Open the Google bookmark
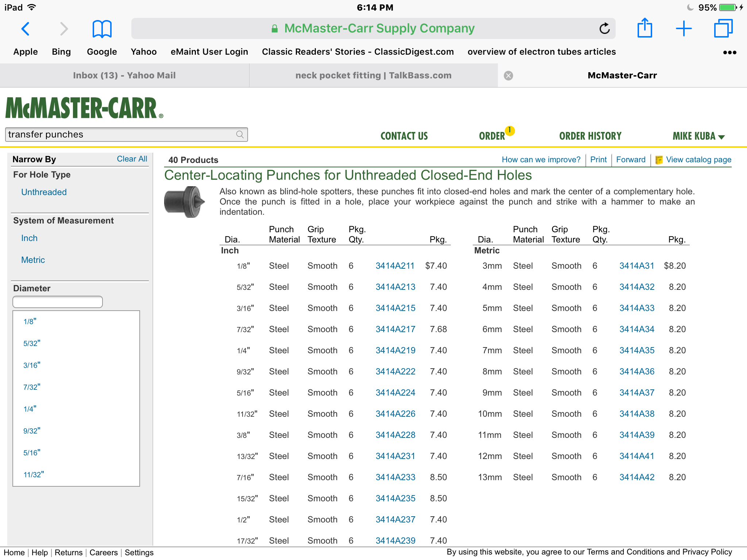747x560 pixels. tap(102, 52)
